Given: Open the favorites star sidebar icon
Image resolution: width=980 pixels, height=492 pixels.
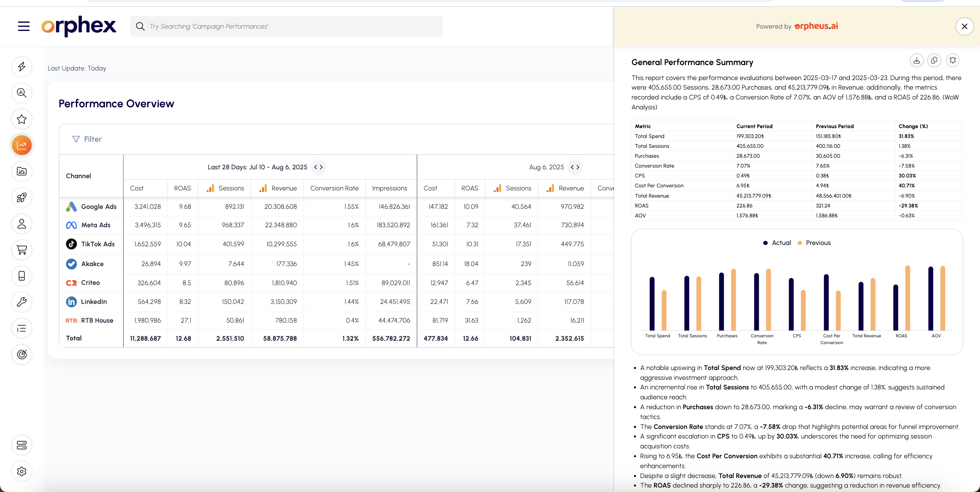Looking at the screenshot, I should pos(22,119).
